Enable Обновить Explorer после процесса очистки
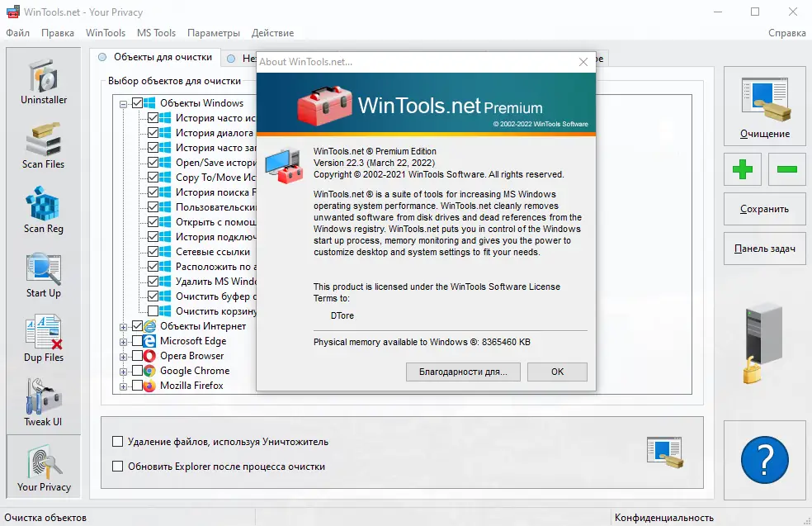This screenshot has height=526, width=812. [117, 467]
